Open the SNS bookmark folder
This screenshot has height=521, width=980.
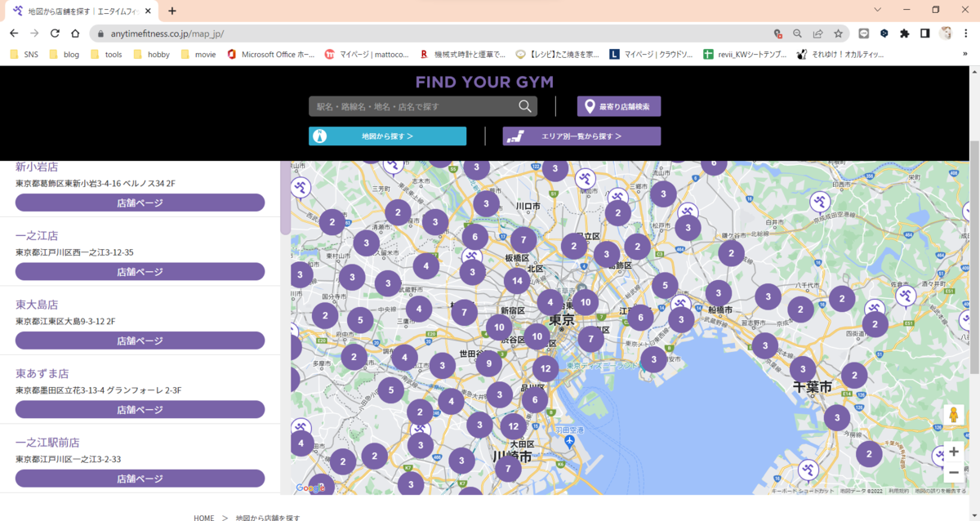(x=23, y=55)
